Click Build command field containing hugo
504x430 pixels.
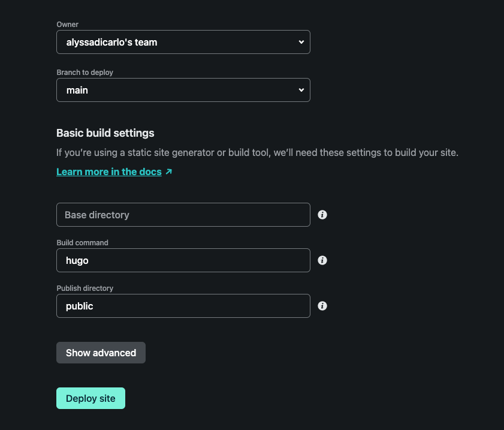183,260
